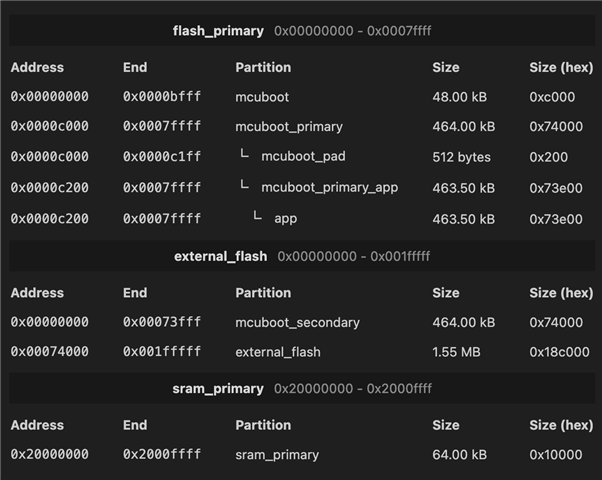Screen dimensions: 602x480
Task: Click Size column header in flash_primary table
Action: pyautogui.click(x=446, y=68)
